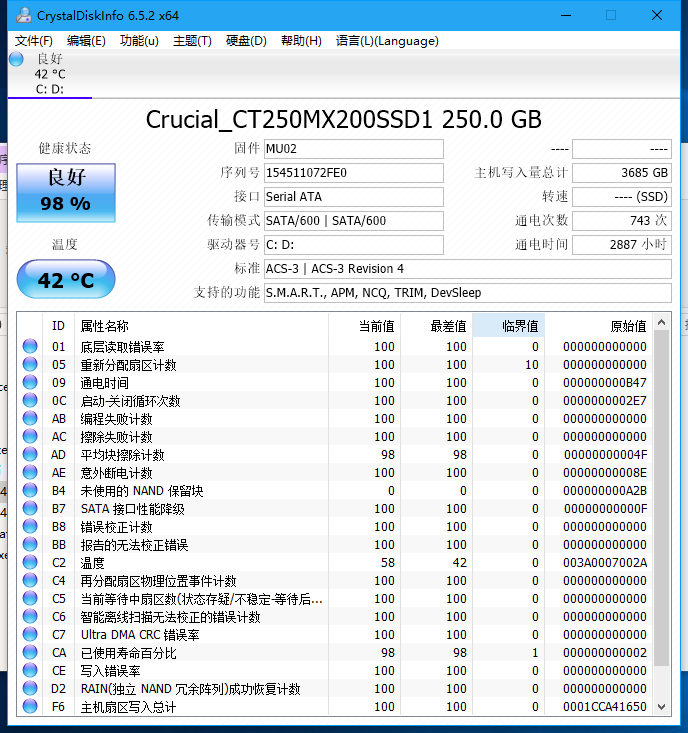Screen dimensions: 688x733
Task: Click status orb for AB 编程失败计数
Action: pyautogui.click(x=30, y=418)
